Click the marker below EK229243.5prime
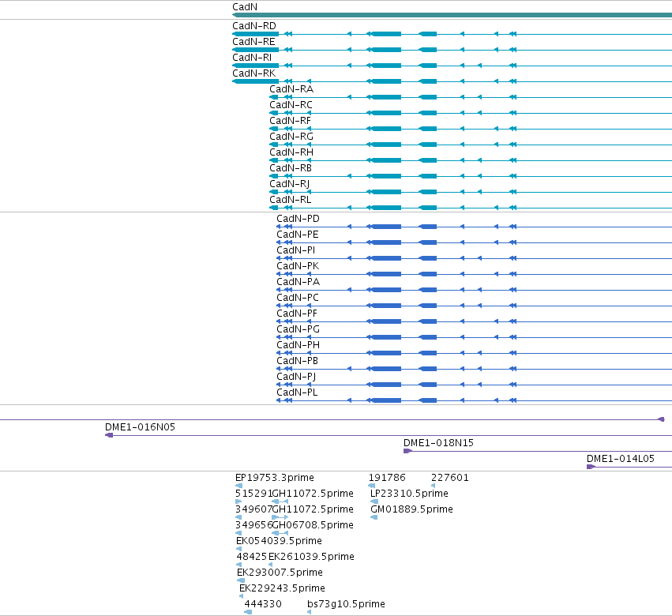This screenshot has width=672, height=616. (x=242, y=596)
